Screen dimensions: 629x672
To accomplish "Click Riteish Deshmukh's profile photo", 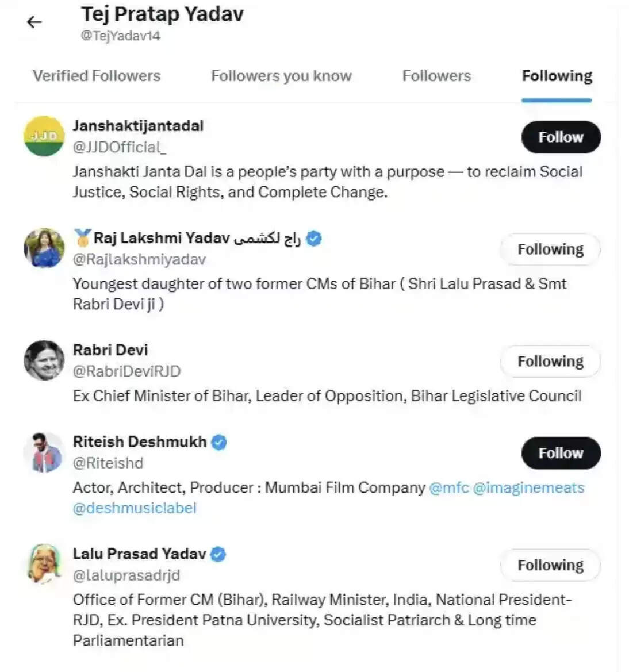I will [44, 452].
